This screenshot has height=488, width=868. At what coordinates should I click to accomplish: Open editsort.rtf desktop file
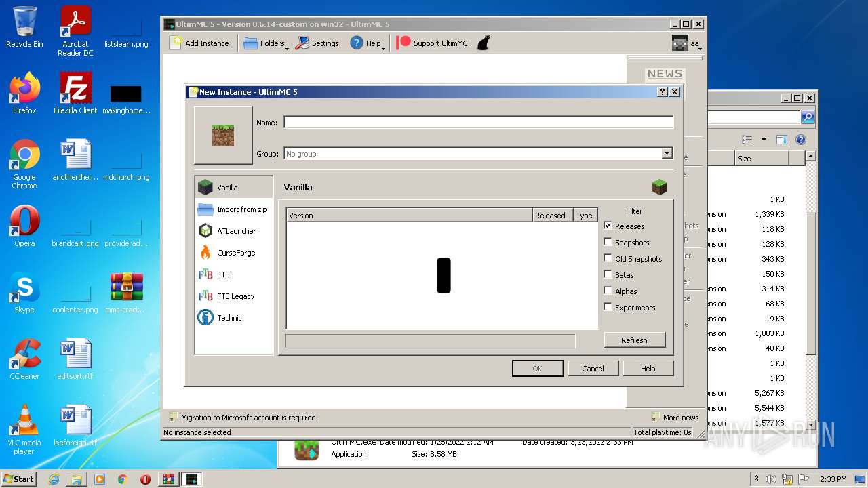[x=75, y=359]
